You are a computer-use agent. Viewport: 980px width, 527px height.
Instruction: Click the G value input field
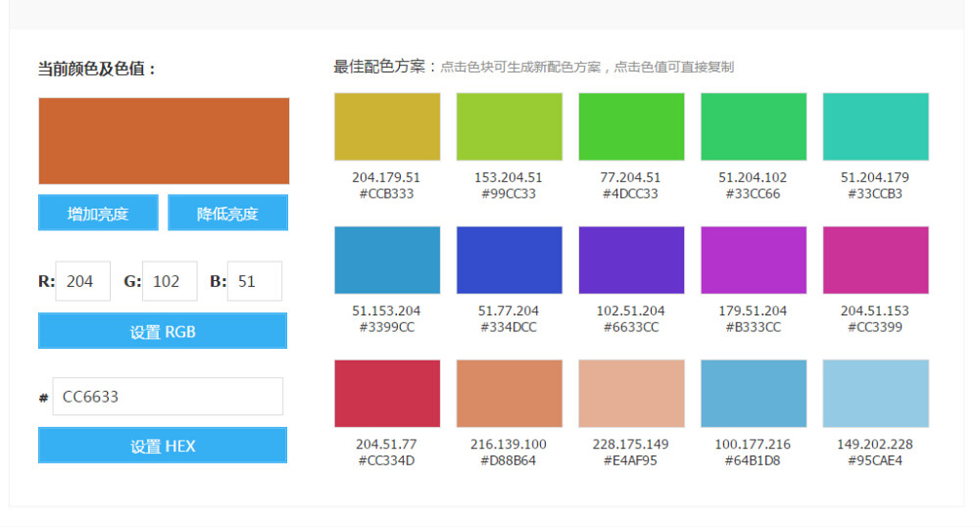click(169, 281)
